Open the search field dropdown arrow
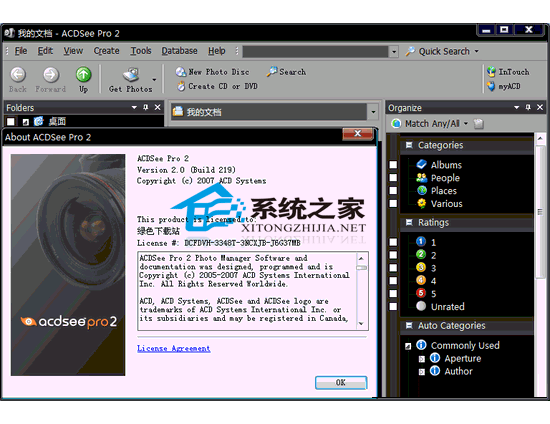The width and height of the screenshot is (550, 424). pyautogui.click(x=394, y=52)
